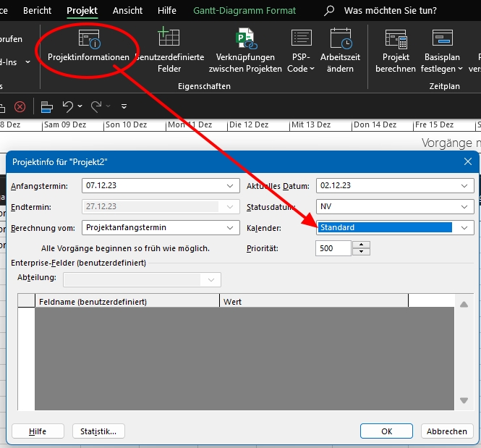
Task: Click the Wert column header
Action: (x=314, y=302)
